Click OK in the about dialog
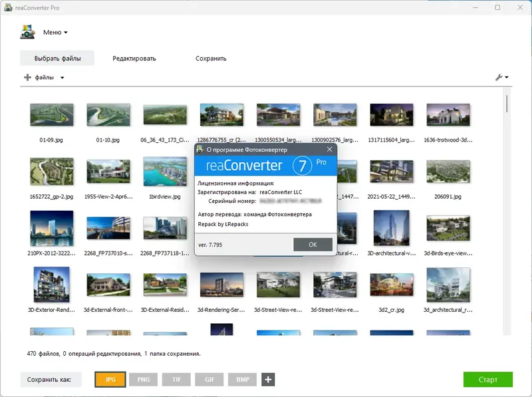The image size is (532, 397). [313, 244]
